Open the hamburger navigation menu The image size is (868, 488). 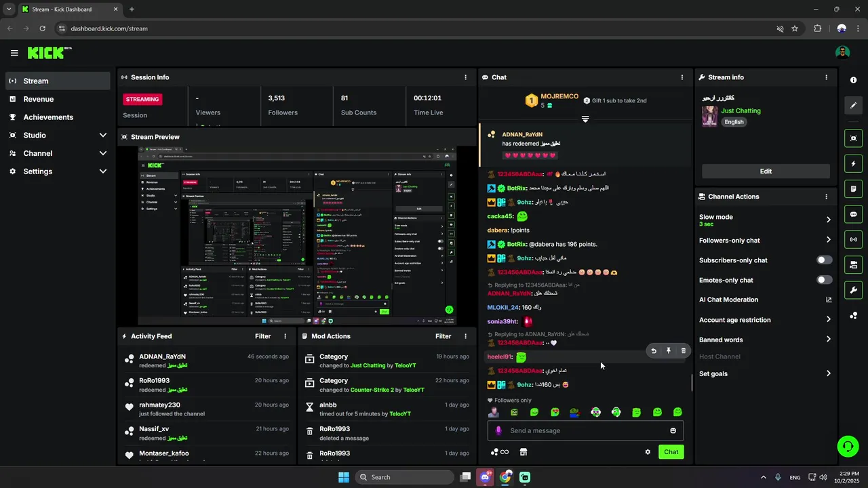pos(14,53)
